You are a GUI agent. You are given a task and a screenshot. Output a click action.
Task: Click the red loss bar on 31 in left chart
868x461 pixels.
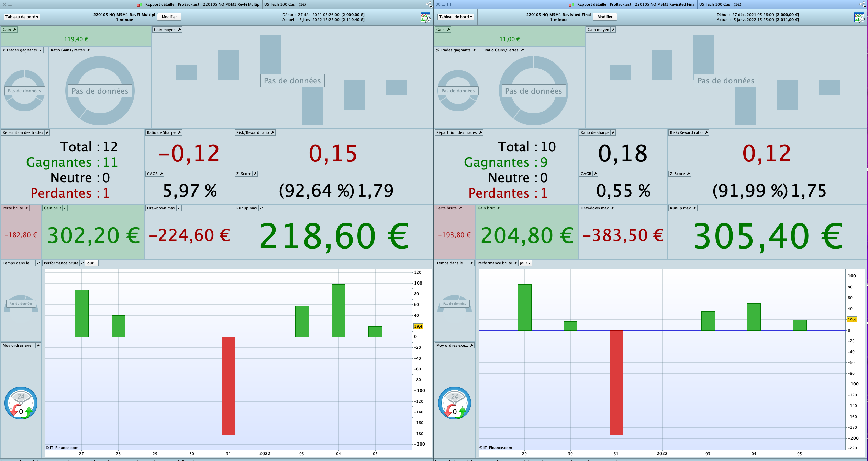(229, 385)
